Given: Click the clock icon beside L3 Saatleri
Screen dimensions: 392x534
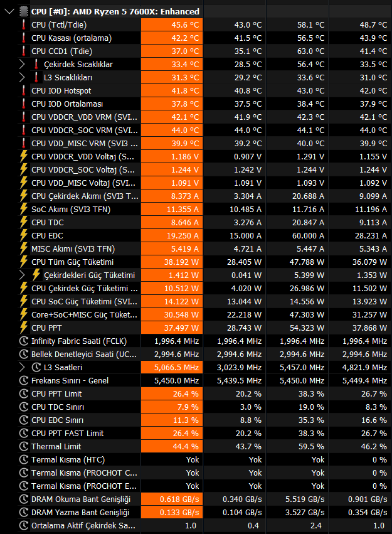Looking at the screenshot, I should [36, 368].
